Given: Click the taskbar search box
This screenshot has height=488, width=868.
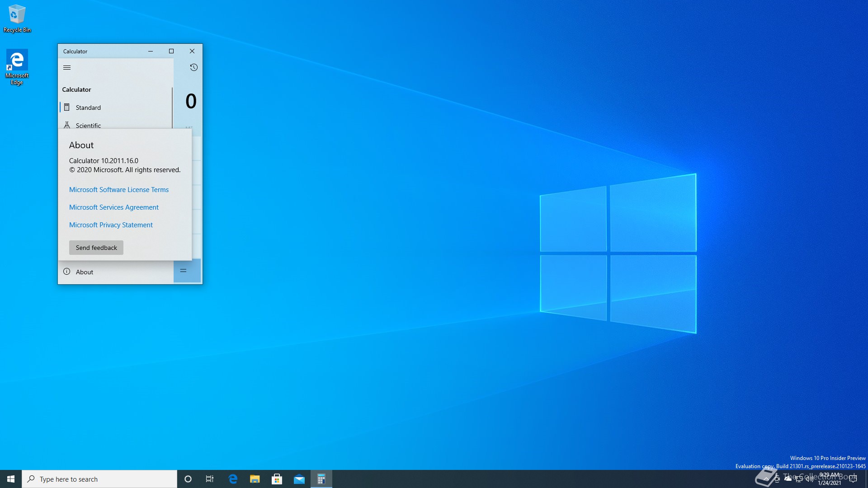Looking at the screenshot, I should 99,479.
